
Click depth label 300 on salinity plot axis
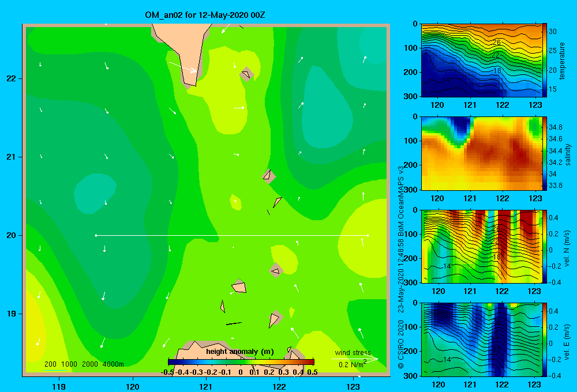point(411,190)
